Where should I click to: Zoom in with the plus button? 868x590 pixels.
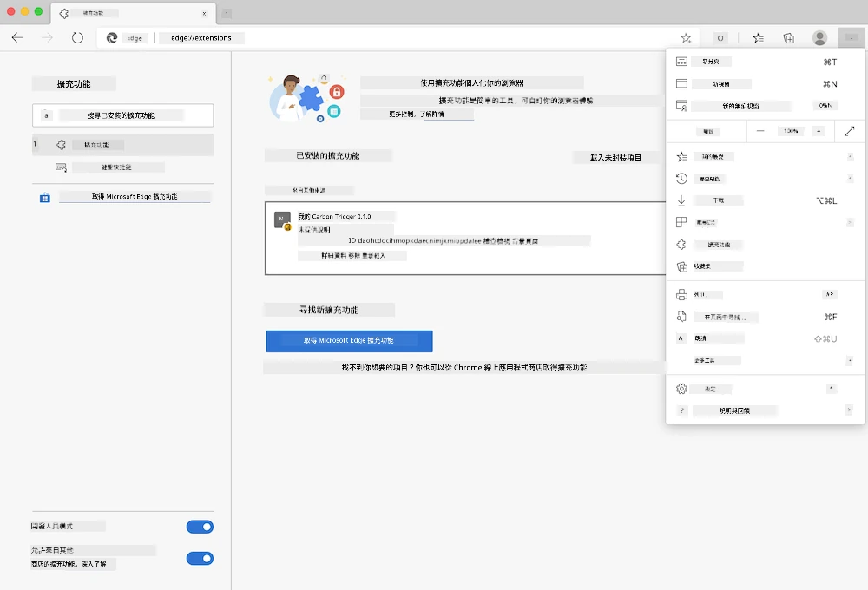pyautogui.click(x=819, y=131)
